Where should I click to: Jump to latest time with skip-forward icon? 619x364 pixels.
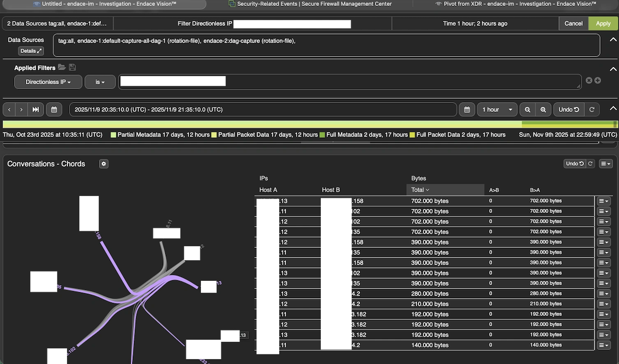pyautogui.click(x=36, y=110)
